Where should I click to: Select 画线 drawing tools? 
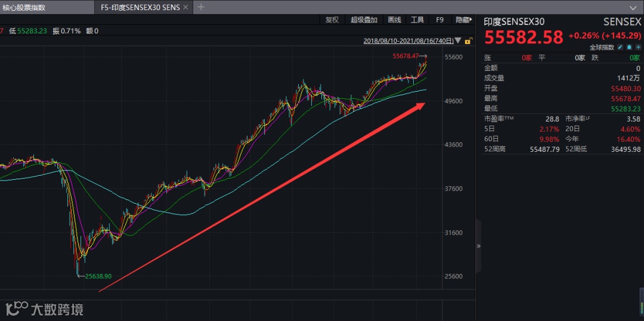click(x=394, y=20)
